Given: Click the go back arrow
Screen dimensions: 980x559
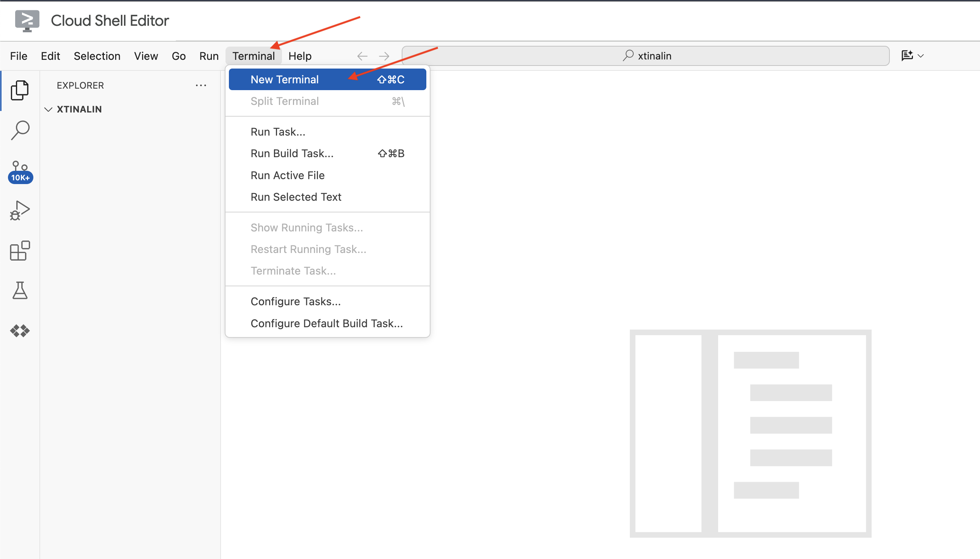Looking at the screenshot, I should click(362, 56).
